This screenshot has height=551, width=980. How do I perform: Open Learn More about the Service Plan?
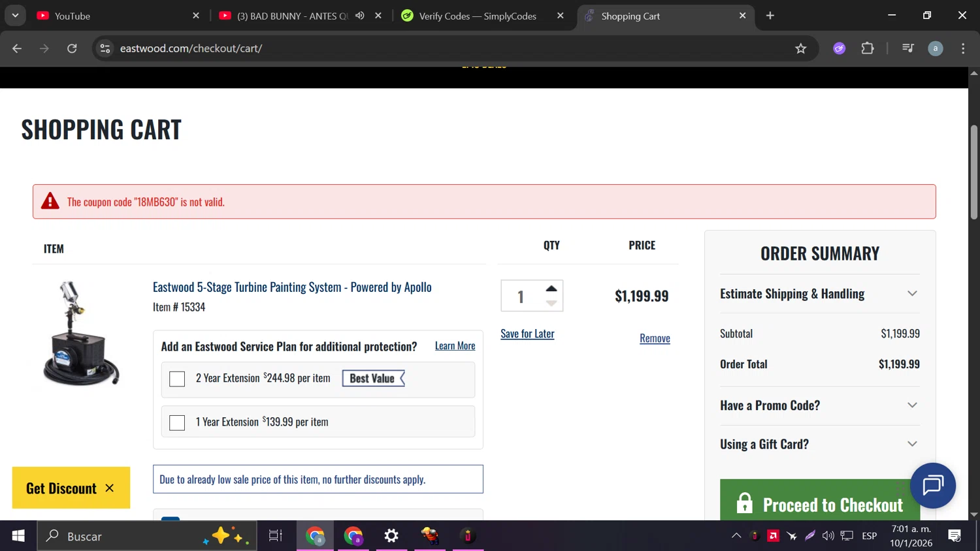pyautogui.click(x=455, y=346)
